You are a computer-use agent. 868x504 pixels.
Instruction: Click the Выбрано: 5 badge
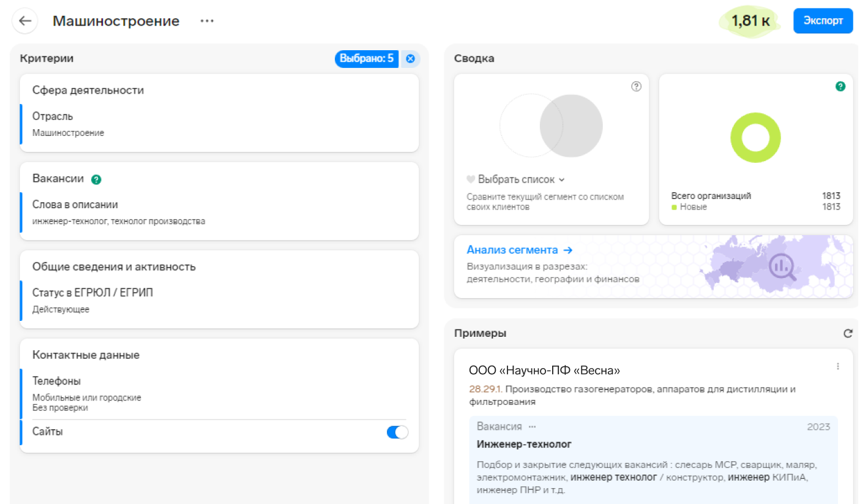367,59
